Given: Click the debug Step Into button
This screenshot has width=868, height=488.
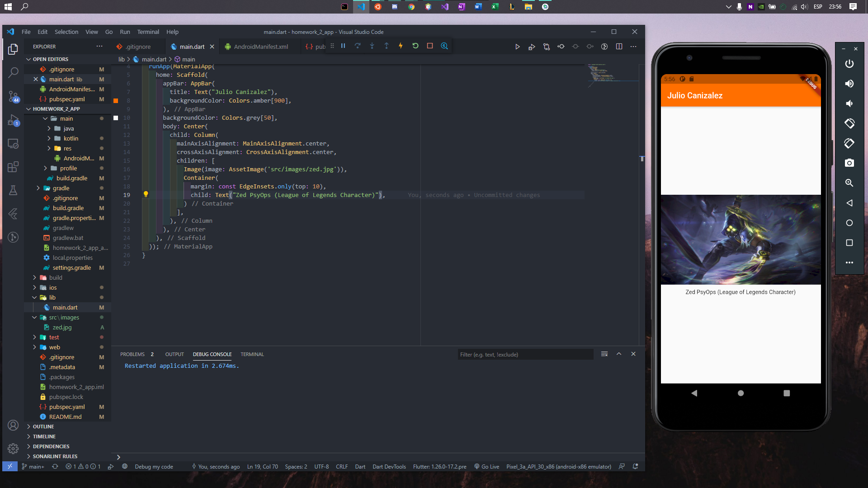Looking at the screenshot, I should (372, 46).
